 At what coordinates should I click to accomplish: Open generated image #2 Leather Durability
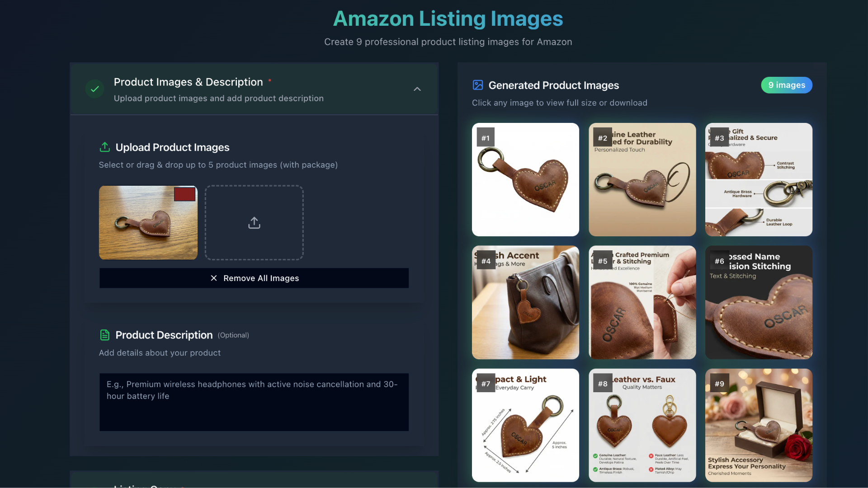coord(642,179)
